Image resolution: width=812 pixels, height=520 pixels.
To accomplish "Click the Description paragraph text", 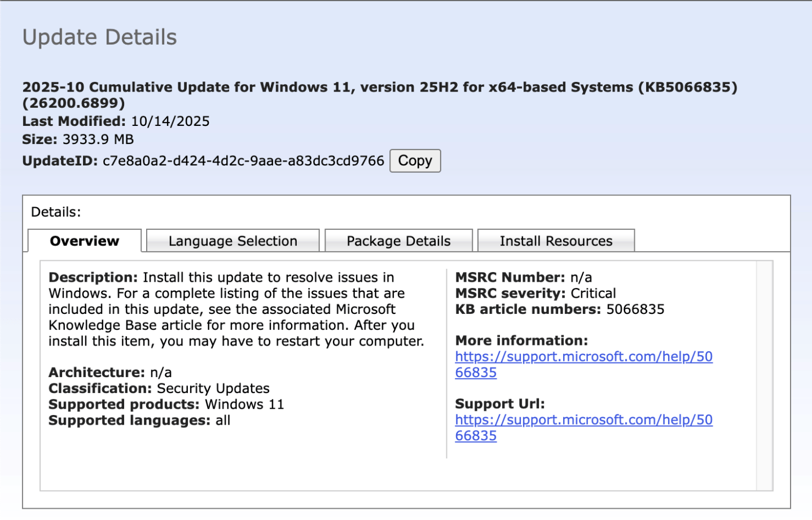I will point(236,309).
